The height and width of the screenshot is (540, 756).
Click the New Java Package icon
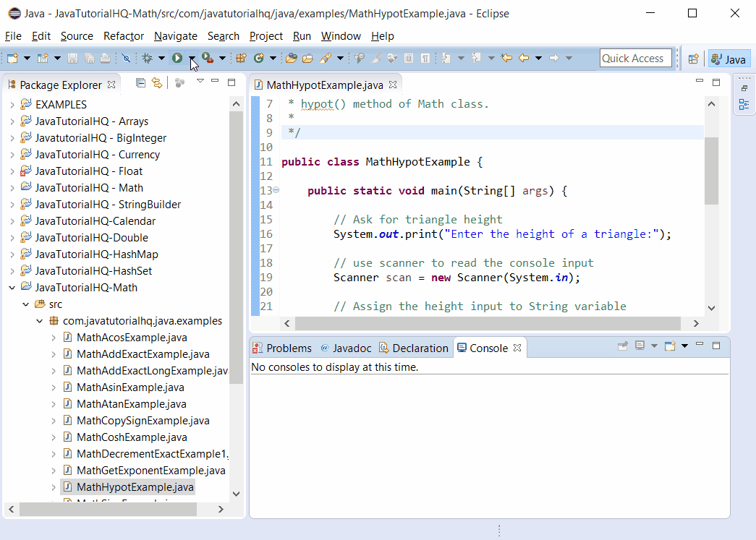tap(241, 59)
